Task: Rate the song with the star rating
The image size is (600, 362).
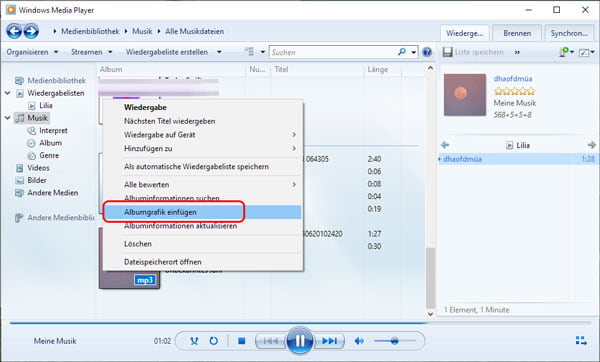Action: [514, 91]
